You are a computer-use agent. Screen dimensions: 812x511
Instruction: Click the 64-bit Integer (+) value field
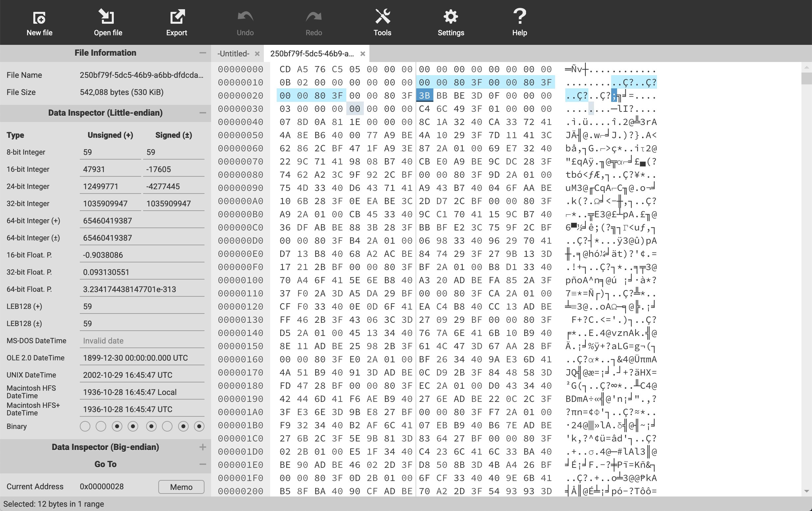point(142,221)
